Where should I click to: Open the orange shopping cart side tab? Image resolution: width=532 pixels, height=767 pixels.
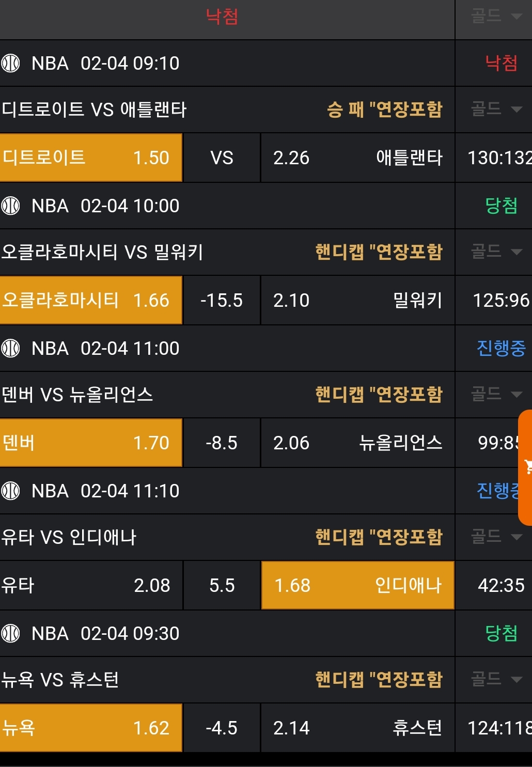(x=526, y=467)
